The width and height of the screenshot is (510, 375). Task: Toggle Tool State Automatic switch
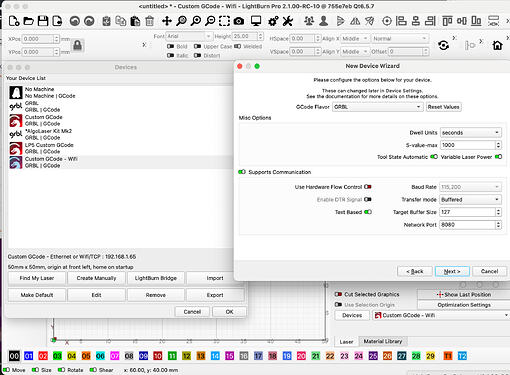(x=434, y=157)
